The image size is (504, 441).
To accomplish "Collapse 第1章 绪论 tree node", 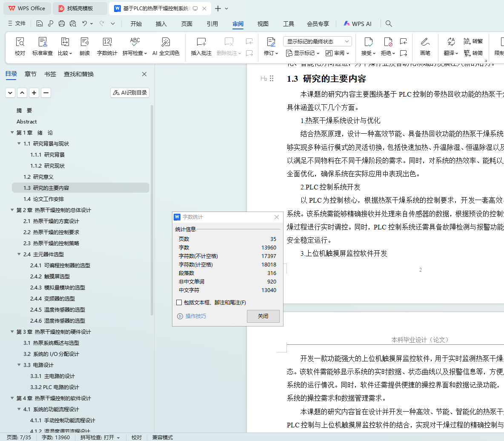I will tap(12, 132).
